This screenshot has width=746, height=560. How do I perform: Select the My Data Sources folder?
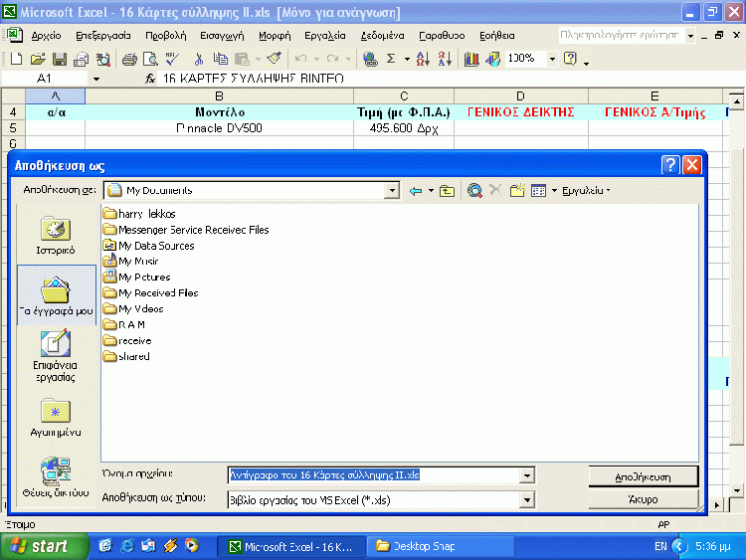point(149,246)
